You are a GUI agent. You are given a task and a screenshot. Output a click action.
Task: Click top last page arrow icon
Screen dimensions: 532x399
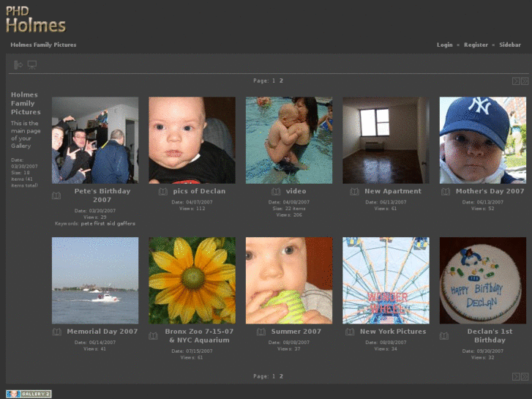point(525,81)
